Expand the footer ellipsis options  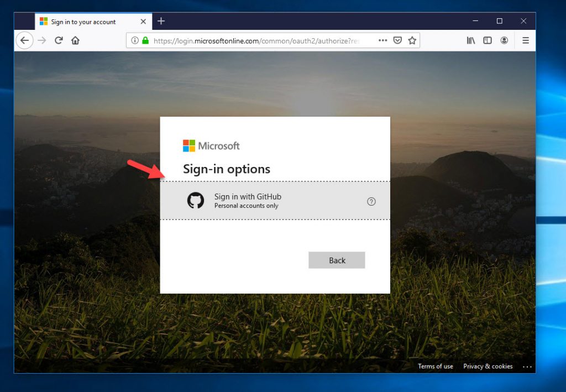pos(527,367)
